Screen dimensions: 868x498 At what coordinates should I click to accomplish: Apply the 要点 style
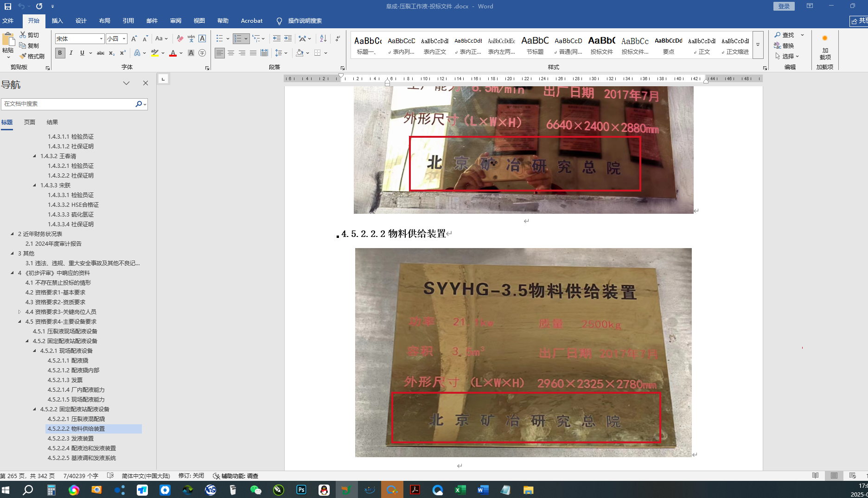click(669, 45)
